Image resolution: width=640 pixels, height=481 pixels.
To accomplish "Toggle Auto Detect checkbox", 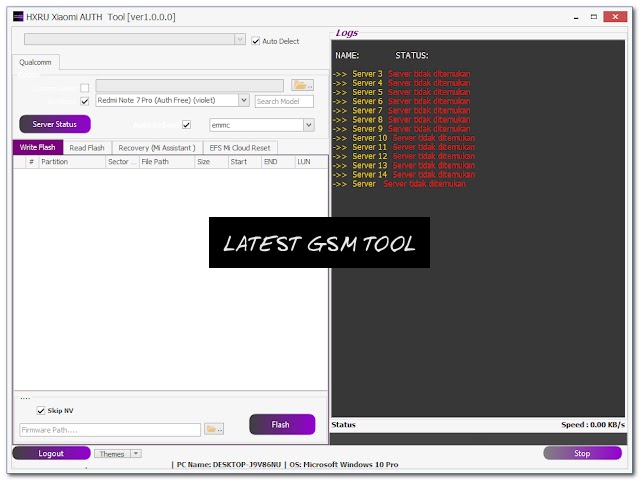I will coord(256,41).
